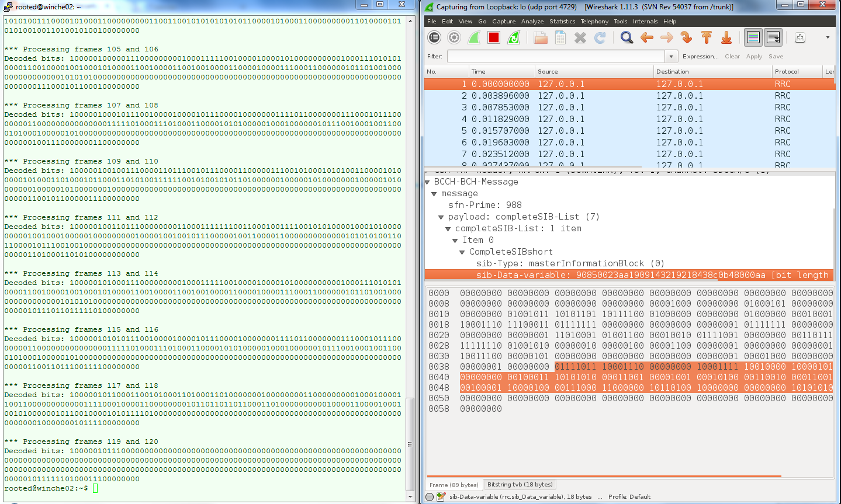Image resolution: width=841 pixels, height=504 pixels.
Task: Open the PuTTY terminal window menu icon
Action: click(x=8, y=6)
